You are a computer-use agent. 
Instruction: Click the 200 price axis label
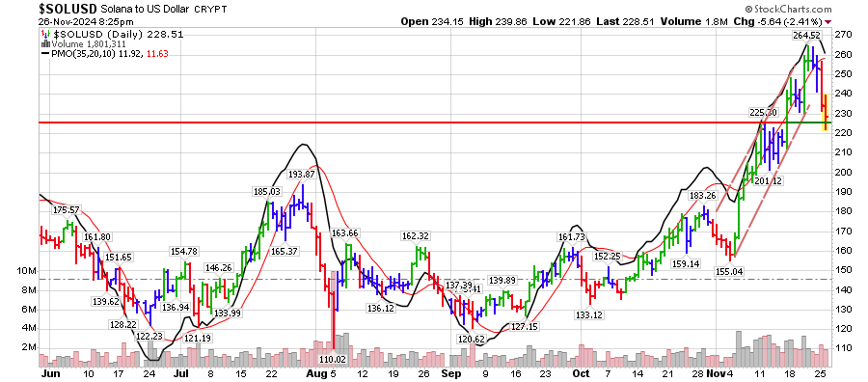point(842,172)
